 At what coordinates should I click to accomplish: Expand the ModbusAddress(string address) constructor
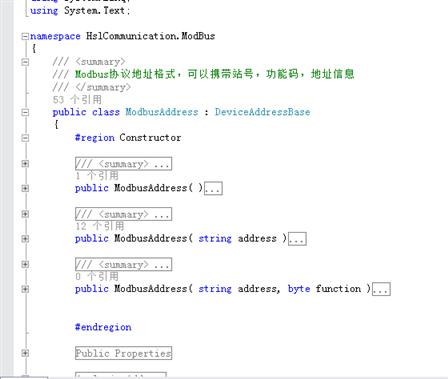pyautogui.click(x=25, y=239)
